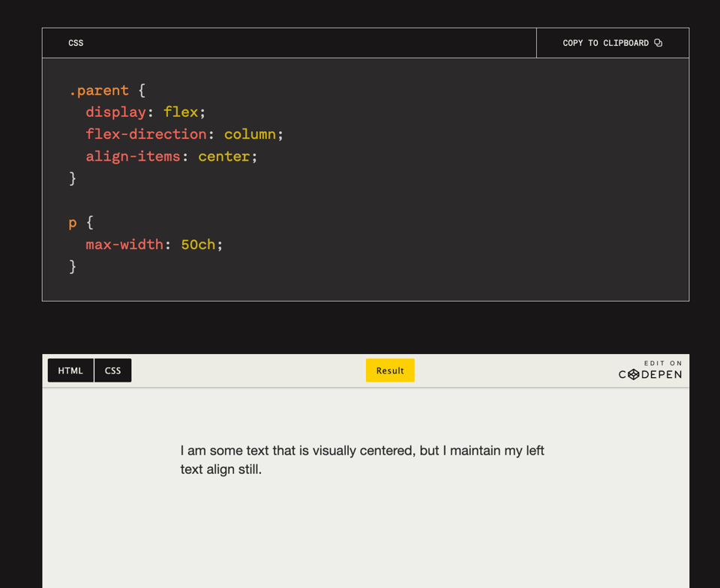
Task: Click the align-items property name
Action: pos(133,156)
